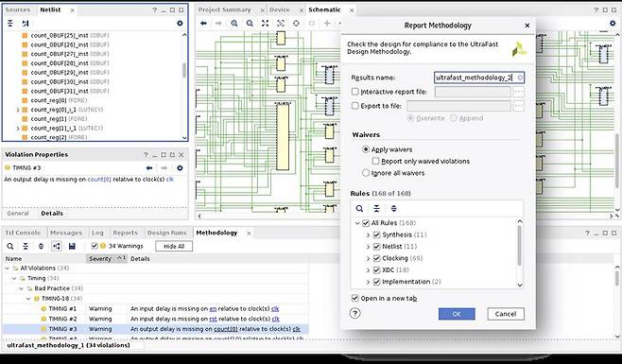Image resolution: width=622 pixels, height=364 pixels.
Task: Uncheck Clocking rules checkbox
Action: click(x=377, y=258)
